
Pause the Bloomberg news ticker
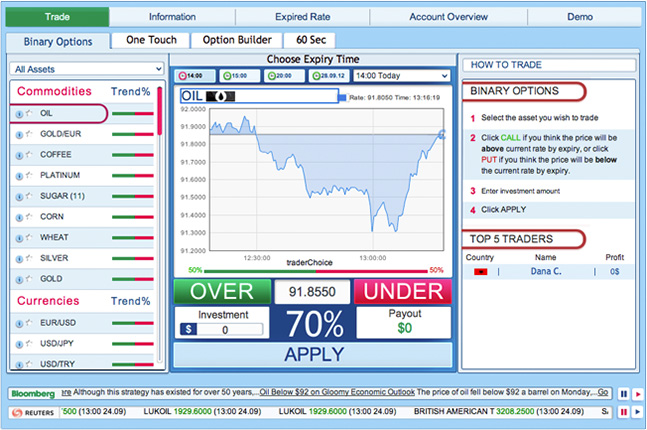click(x=624, y=394)
